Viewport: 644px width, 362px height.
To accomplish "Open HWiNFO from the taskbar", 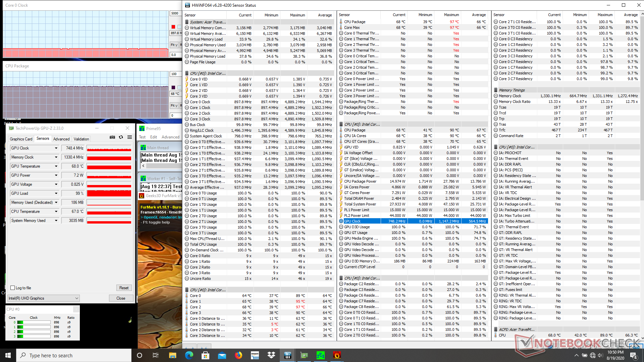I will (x=288, y=355).
